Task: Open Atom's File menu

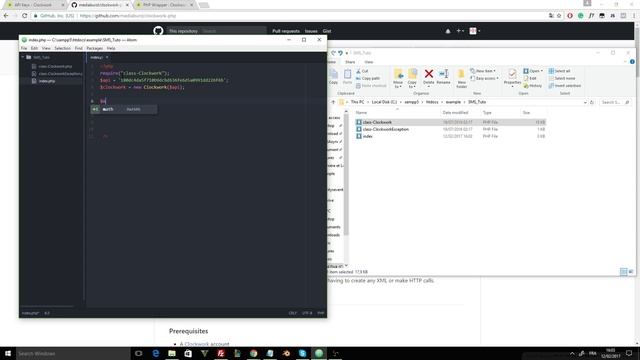Action: click(24, 48)
